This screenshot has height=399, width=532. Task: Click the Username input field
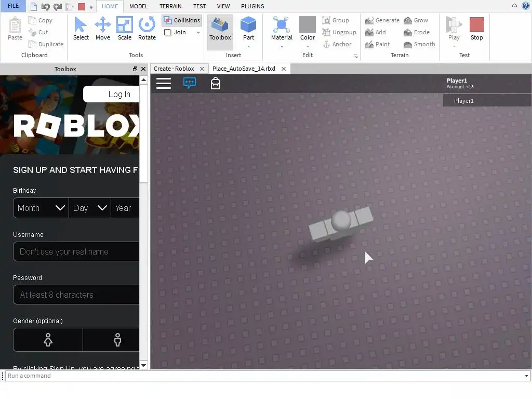[76, 252]
